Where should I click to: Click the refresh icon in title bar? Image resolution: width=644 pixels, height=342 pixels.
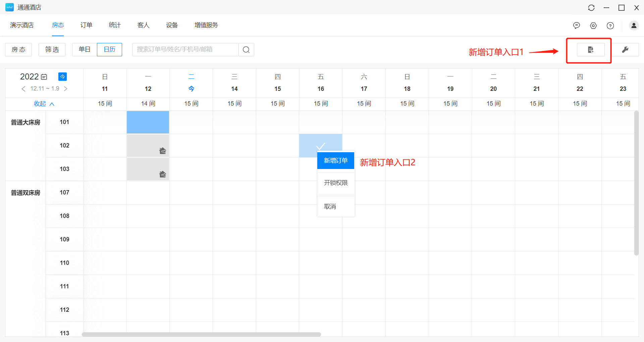pyautogui.click(x=591, y=7)
